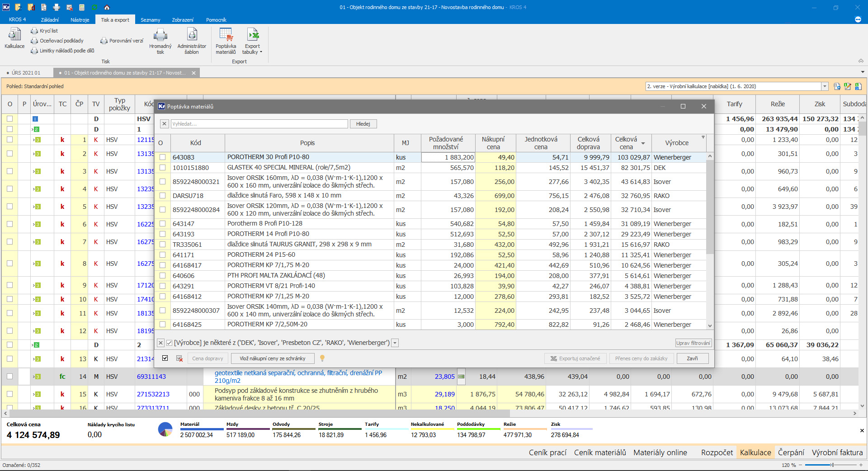Click into the Vyhledat search field
868x471 pixels.
point(259,124)
